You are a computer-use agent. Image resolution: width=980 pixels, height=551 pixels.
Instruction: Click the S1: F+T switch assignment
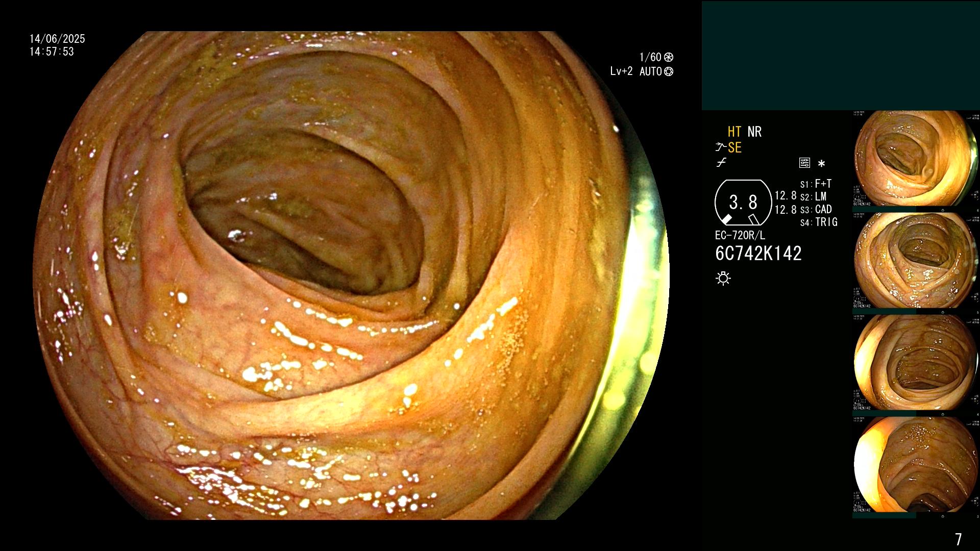click(816, 184)
